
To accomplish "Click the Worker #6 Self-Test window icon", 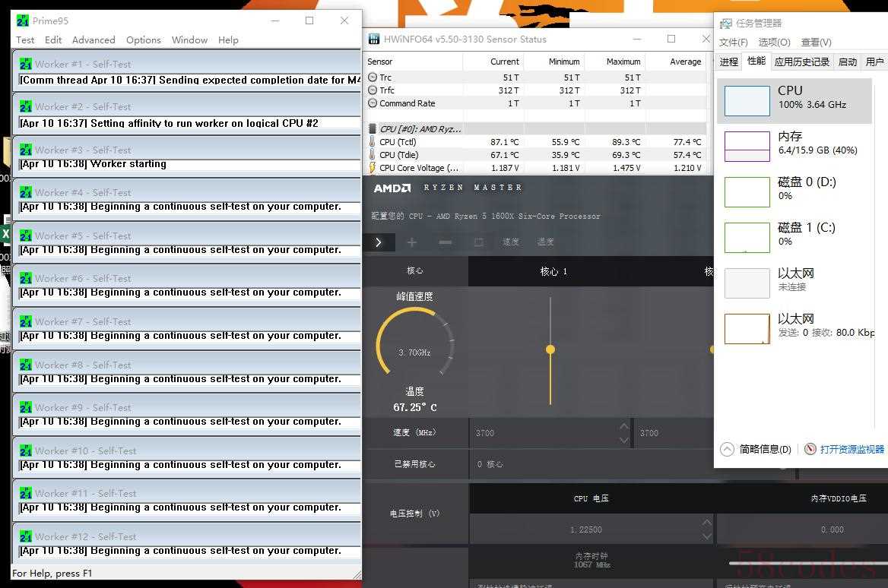I will [26, 279].
